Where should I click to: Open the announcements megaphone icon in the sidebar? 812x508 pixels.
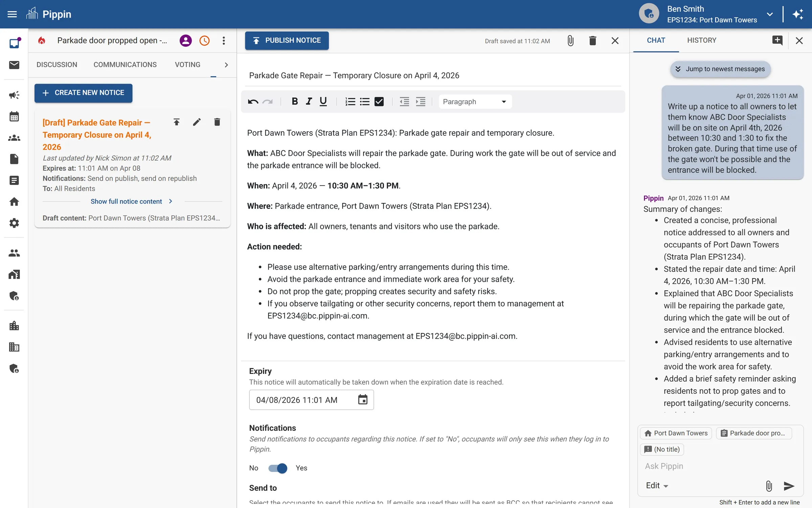(14, 95)
